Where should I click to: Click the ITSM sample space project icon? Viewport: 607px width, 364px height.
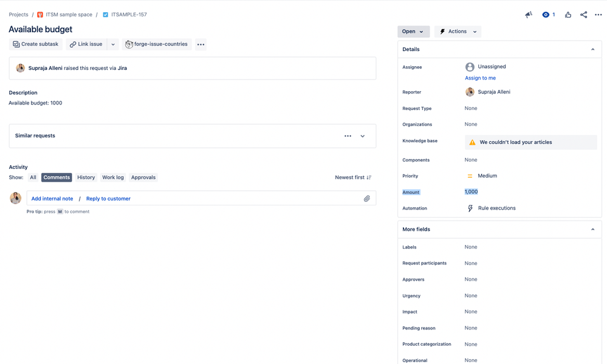click(x=40, y=15)
